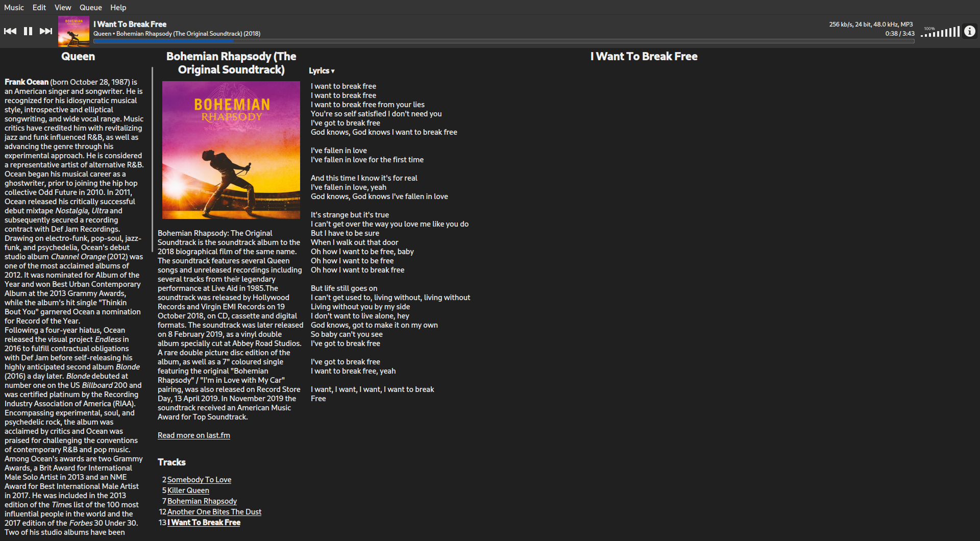The width and height of the screenshot is (980, 541).
Task: Click the album art thumbnail in header
Action: click(x=73, y=32)
